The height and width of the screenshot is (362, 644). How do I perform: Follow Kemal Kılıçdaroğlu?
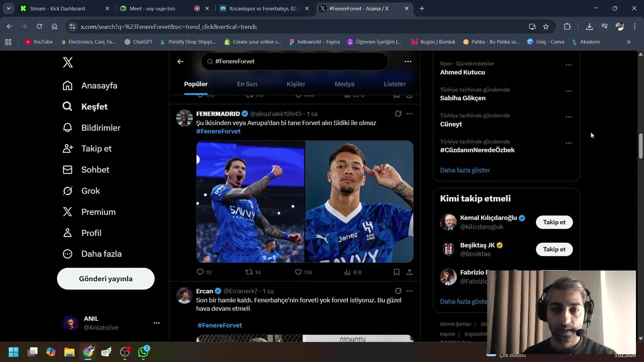click(x=554, y=222)
